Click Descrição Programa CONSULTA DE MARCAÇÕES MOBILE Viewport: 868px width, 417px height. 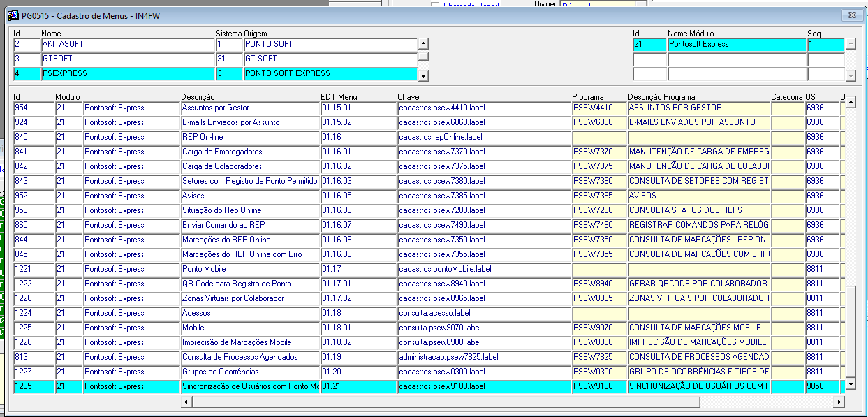pos(699,328)
